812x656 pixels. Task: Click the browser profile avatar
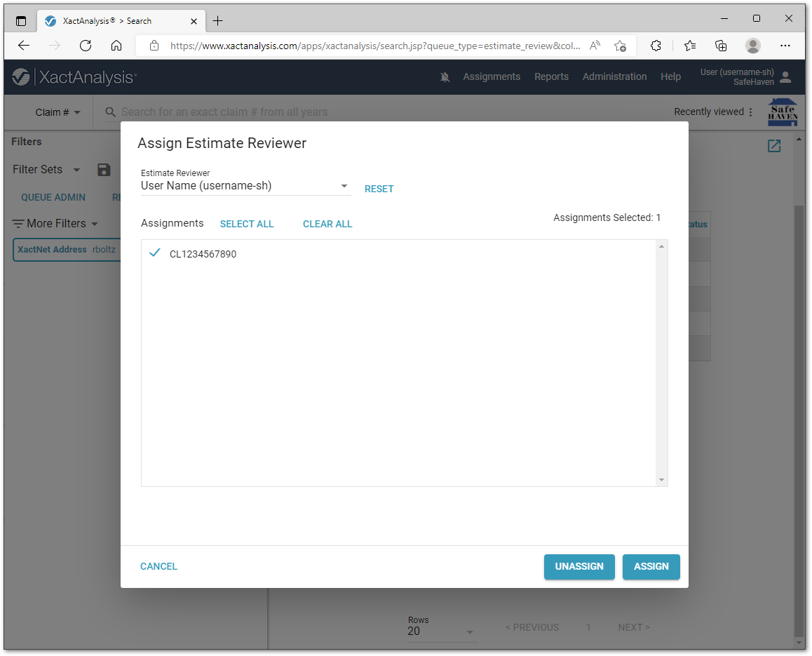click(753, 46)
